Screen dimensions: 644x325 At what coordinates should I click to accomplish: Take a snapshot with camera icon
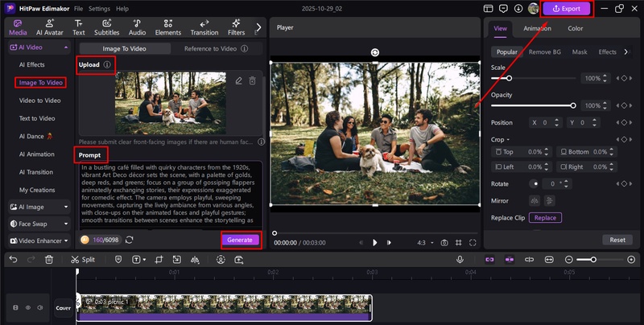tap(444, 243)
